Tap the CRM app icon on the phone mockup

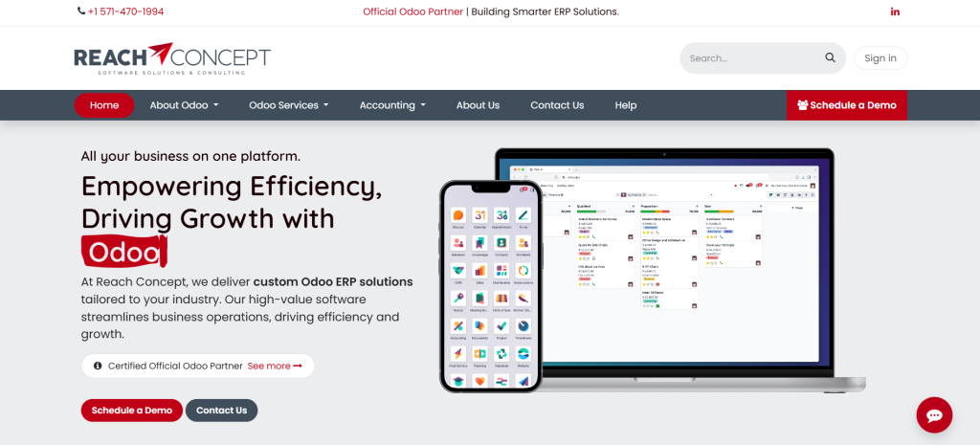pos(458,271)
